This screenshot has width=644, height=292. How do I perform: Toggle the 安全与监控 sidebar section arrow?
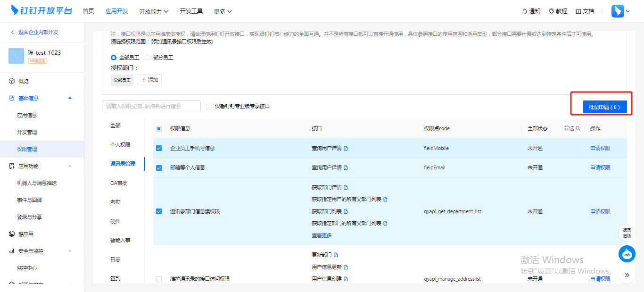[x=70, y=251]
